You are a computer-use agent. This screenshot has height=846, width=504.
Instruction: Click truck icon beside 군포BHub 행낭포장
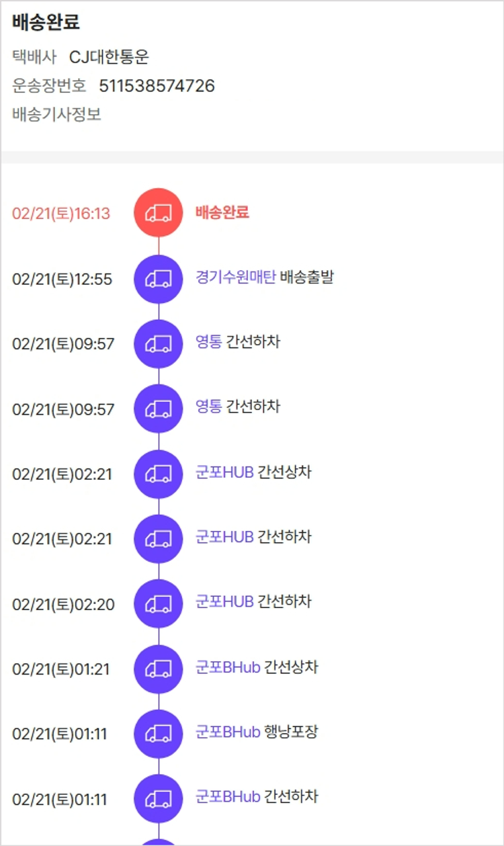[159, 734]
